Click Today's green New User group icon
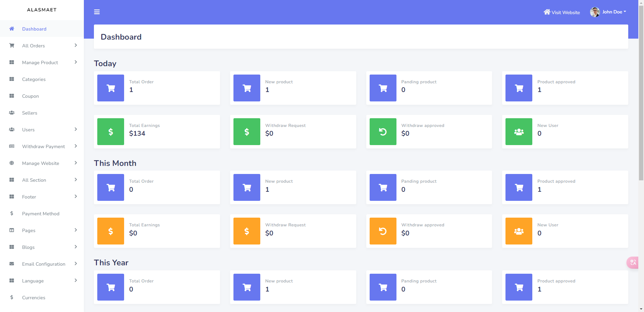The width and height of the screenshot is (644, 312). 519,132
